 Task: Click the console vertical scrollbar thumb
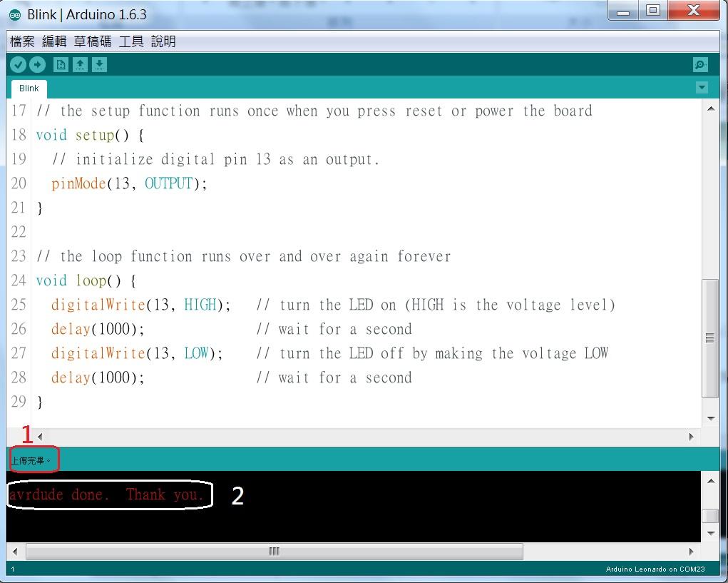[711, 516]
